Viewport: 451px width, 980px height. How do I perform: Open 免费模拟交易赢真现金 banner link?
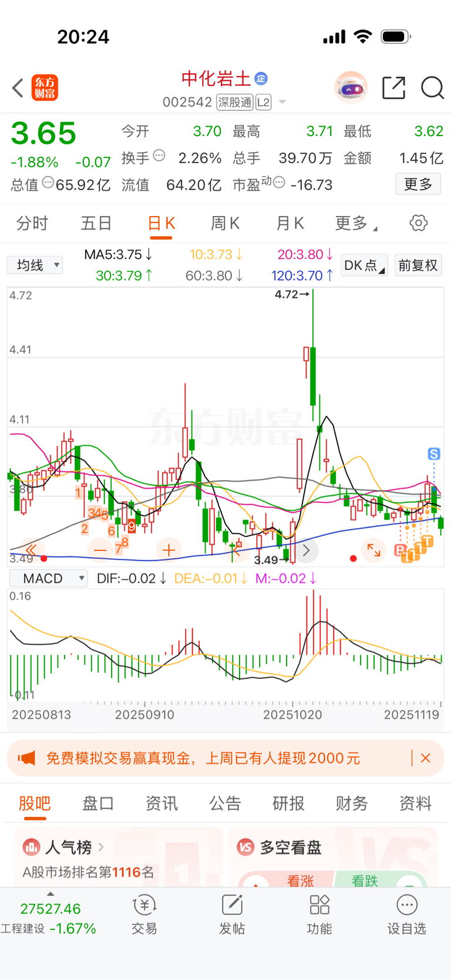[x=203, y=758]
